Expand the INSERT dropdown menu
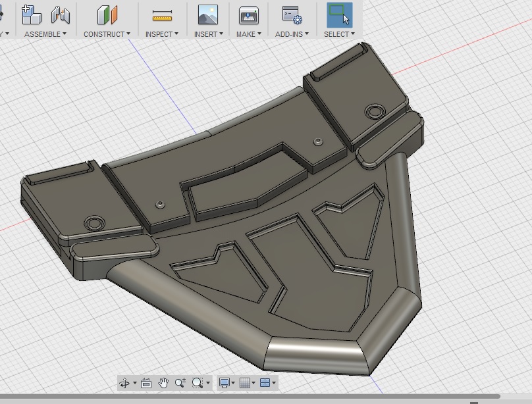Viewport: 532px width, 404px height. tap(208, 34)
